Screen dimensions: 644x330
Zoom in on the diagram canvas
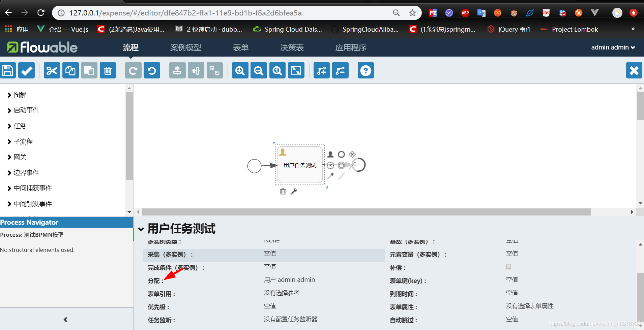click(x=240, y=70)
